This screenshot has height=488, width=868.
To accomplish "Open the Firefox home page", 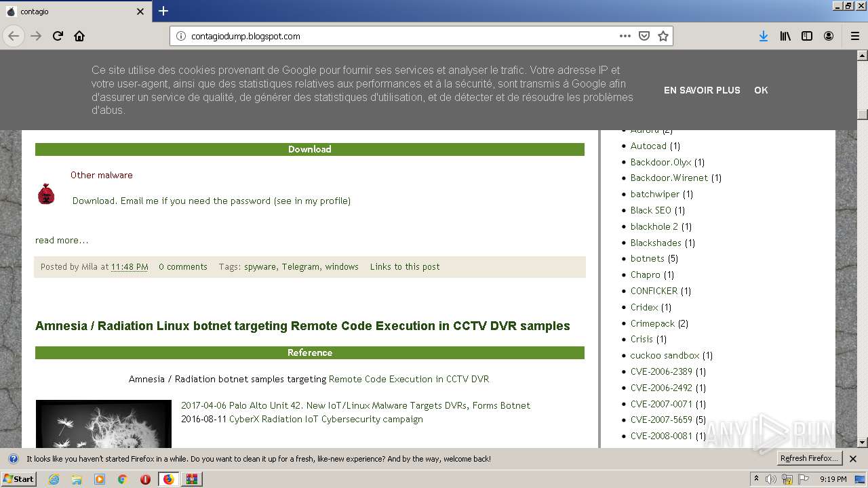I will pyautogui.click(x=79, y=36).
